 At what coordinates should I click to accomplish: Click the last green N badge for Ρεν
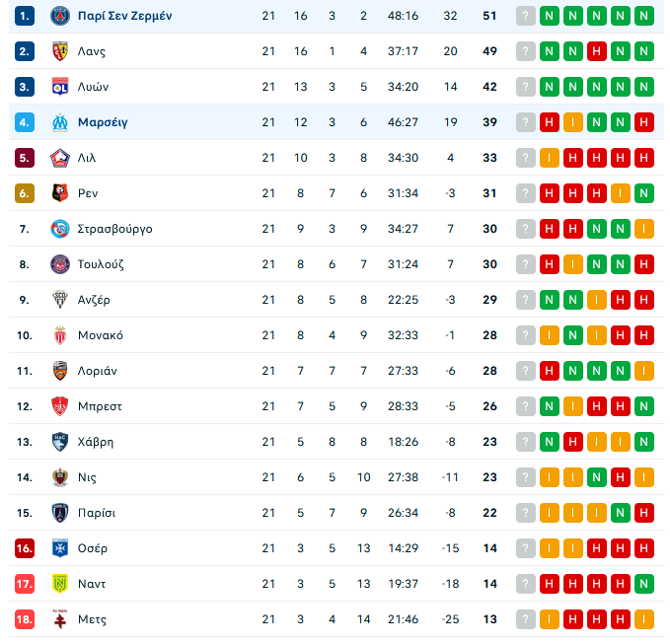644,193
